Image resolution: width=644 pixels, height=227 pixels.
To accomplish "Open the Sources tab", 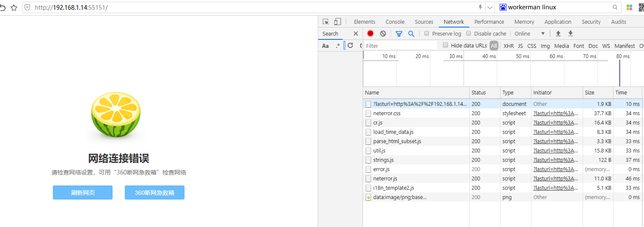I will point(424,22).
